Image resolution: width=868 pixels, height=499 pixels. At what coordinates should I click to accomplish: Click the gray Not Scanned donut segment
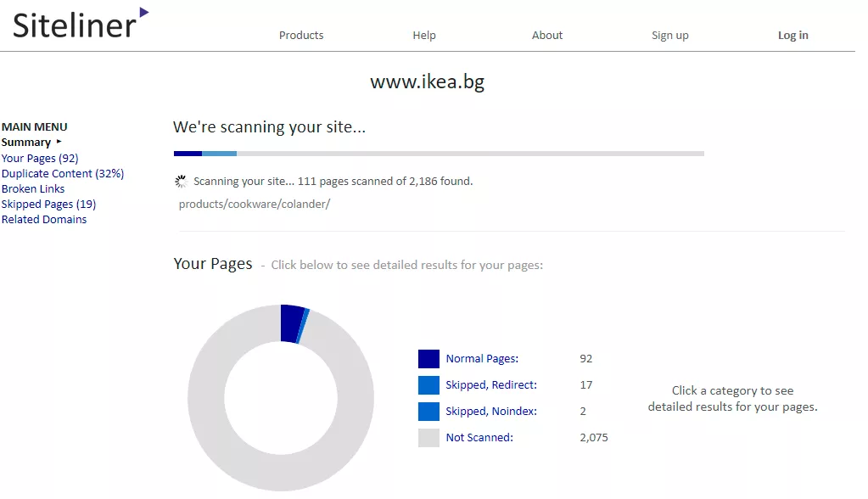coord(281,473)
